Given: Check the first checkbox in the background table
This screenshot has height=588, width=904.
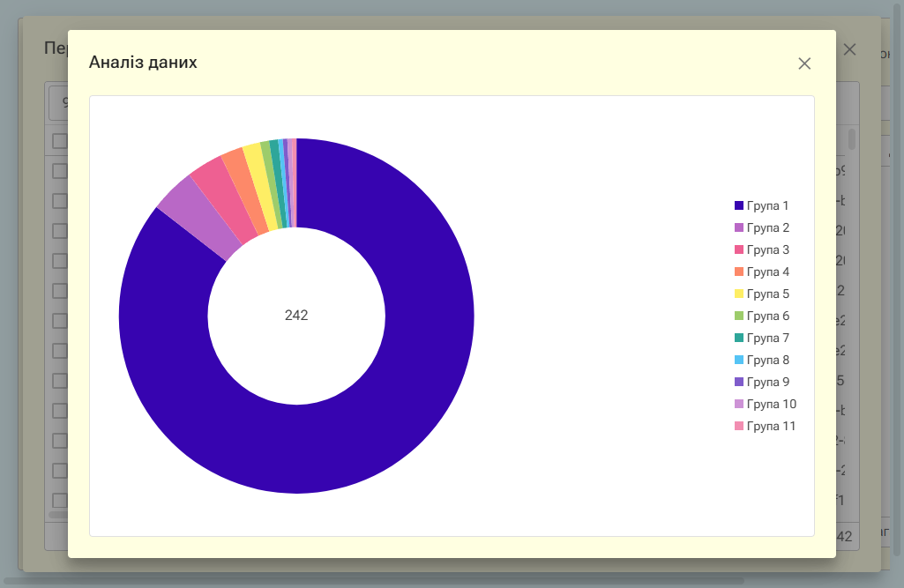Looking at the screenshot, I should [60, 140].
